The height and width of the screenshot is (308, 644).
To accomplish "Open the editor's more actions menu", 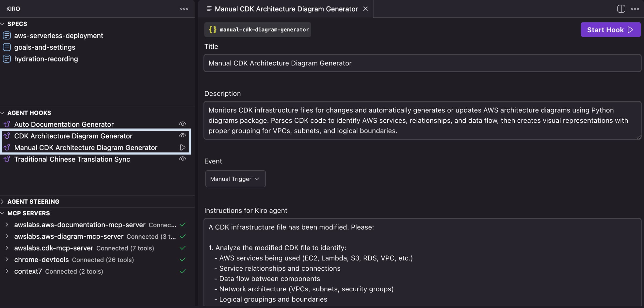I will pos(635,9).
